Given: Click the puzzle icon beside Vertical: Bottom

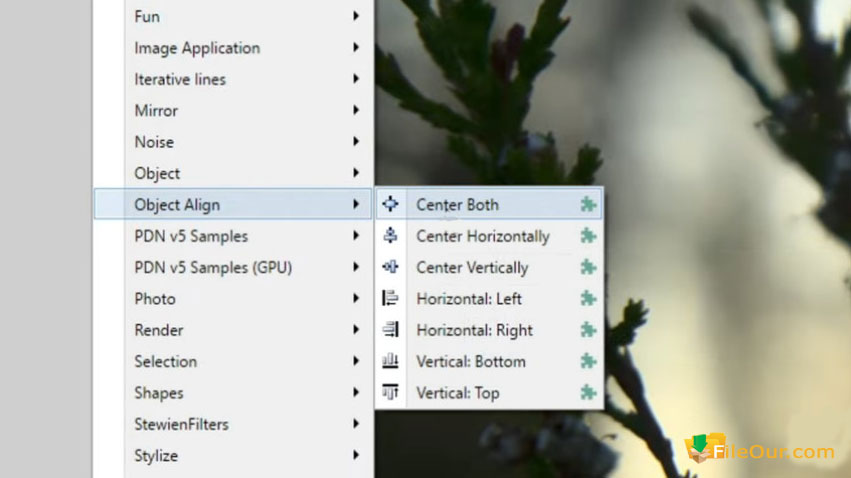Looking at the screenshot, I should tap(588, 361).
